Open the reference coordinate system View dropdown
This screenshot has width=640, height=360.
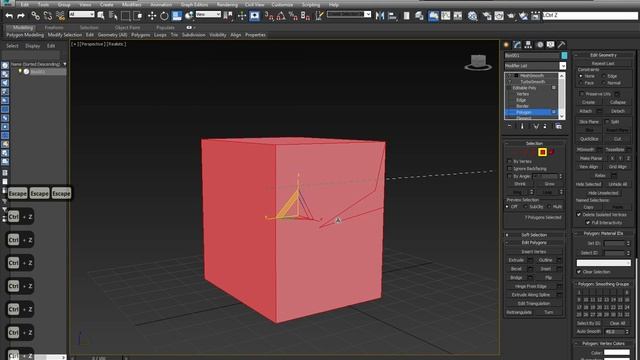click(x=208, y=15)
